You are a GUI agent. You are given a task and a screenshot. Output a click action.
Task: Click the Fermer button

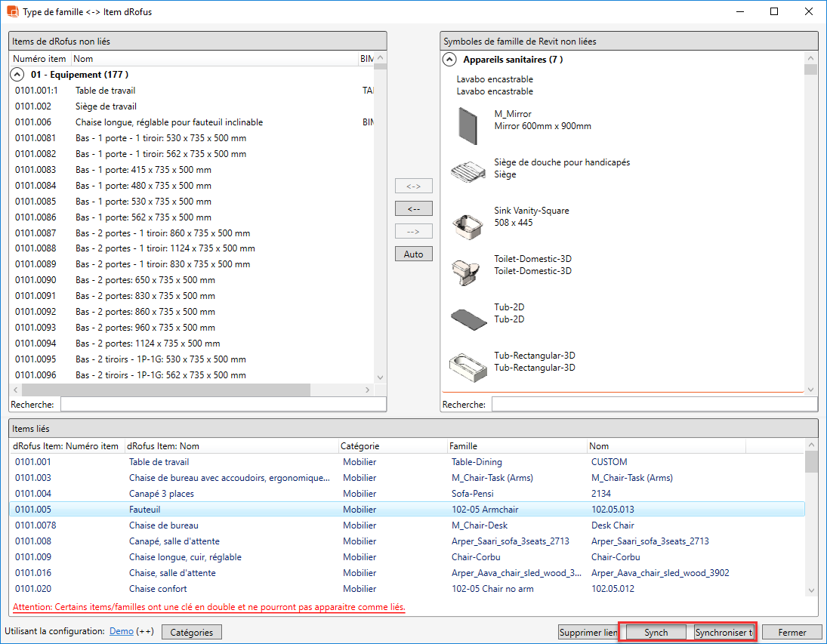coord(792,632)
